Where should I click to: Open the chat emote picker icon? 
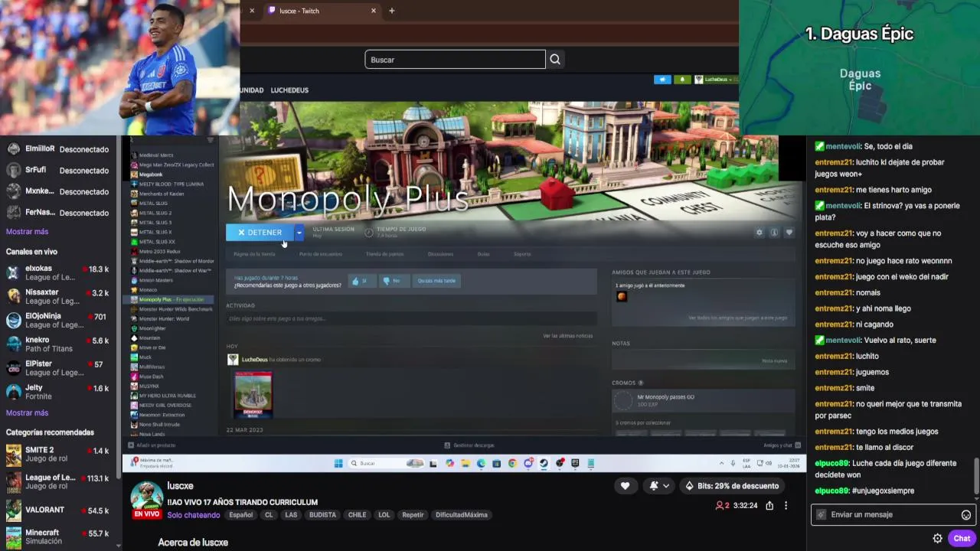pyautogui.click(x=965, y=515)
